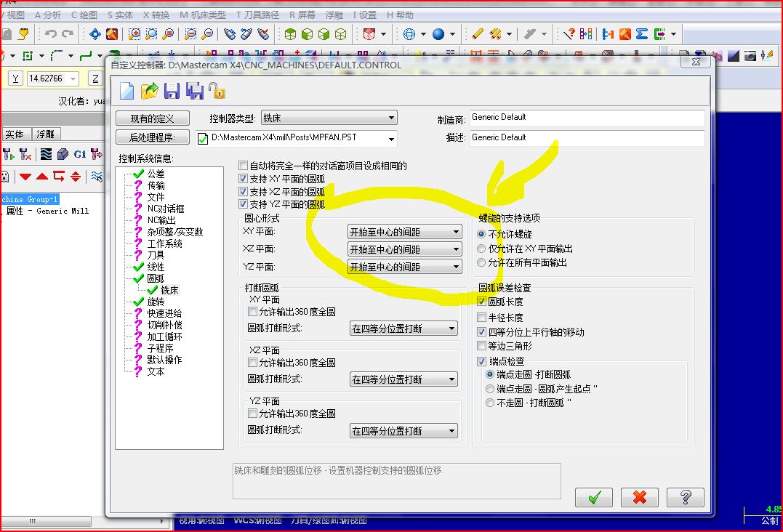The height and width of the screenshot is (532, 783).
Task: Click the 描述 Generic Default field
Action: (587, 138)
